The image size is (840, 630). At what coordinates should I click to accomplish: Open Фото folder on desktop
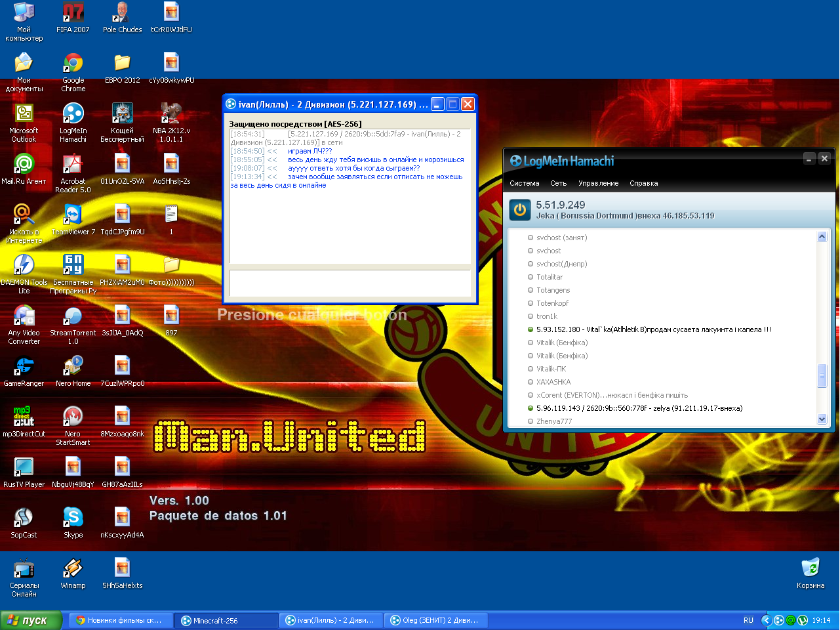tap(171, 270)
